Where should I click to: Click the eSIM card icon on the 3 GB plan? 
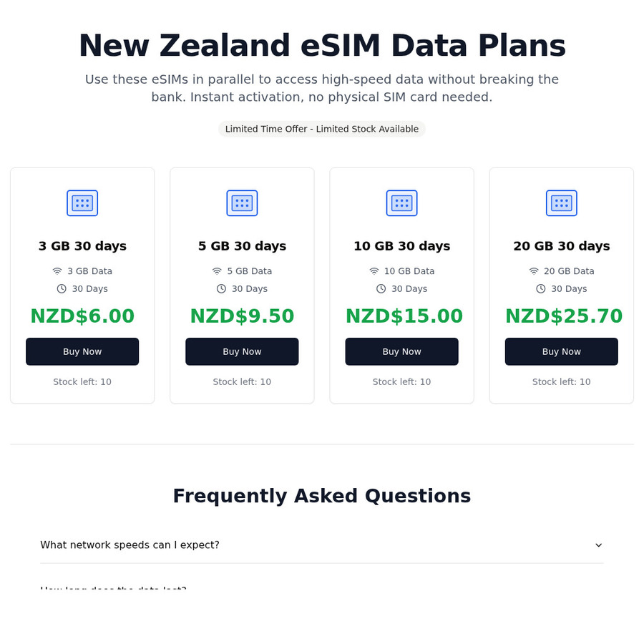(x=82, y=203)
